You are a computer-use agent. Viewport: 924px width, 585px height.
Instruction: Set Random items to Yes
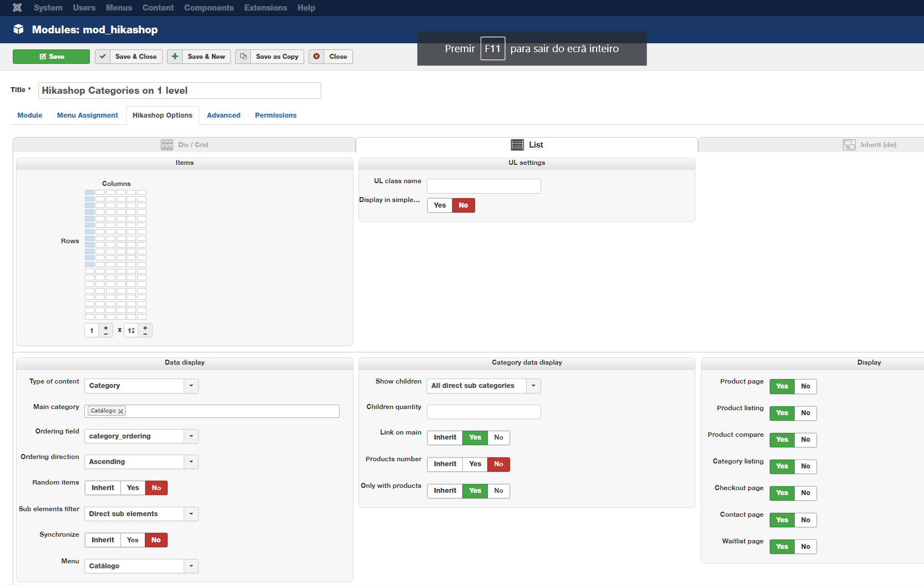pyautogui.click(x=133, y=488)
